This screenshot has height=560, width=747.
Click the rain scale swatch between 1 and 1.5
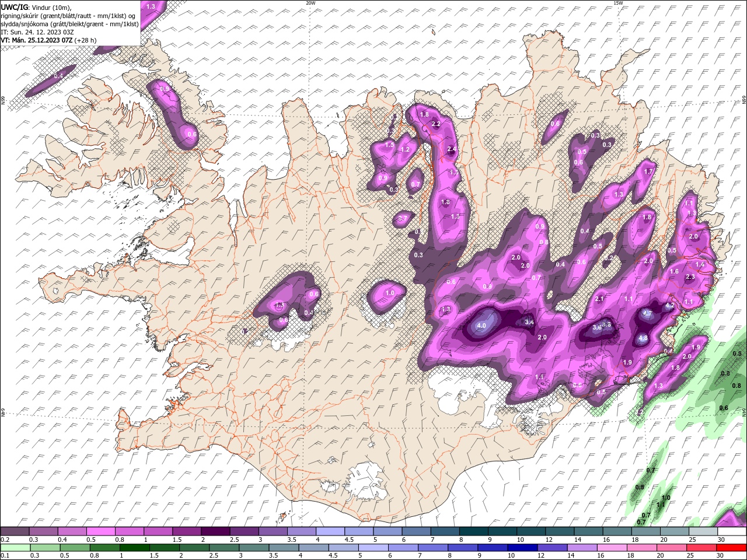click(134, 548)
